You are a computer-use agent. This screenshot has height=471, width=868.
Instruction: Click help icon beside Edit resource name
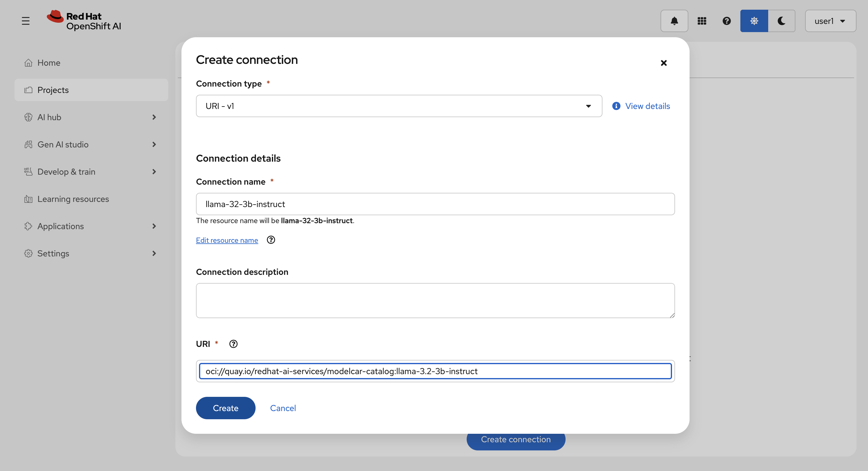271,240
